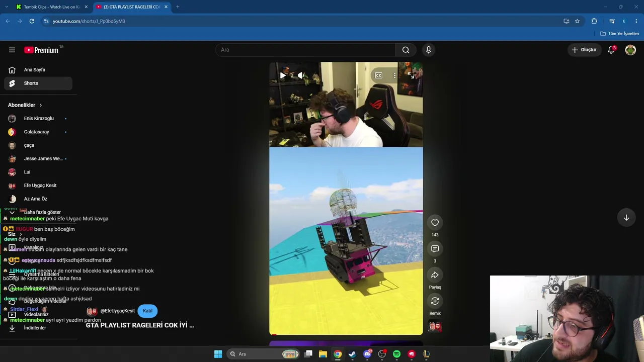The image size is (644, 362).
Task: Open the account avatar menu
Action: 630,50
